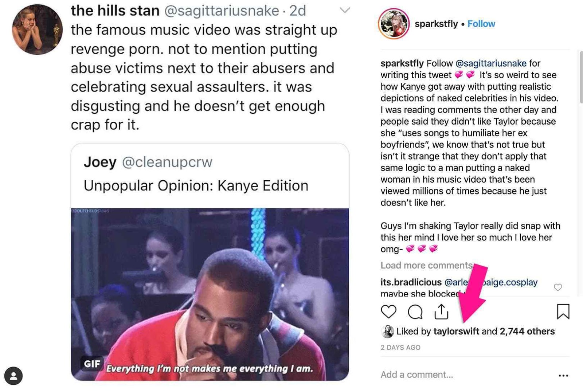Load more comments on the post

pos(427,265)
